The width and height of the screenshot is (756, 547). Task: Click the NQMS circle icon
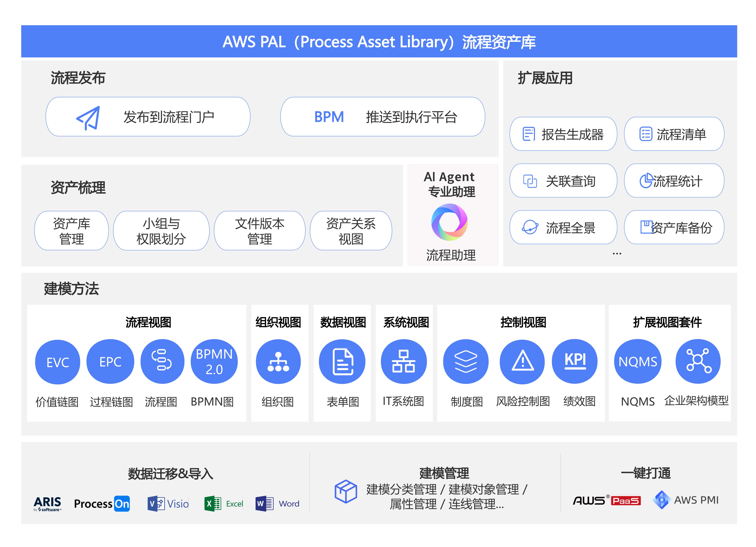[x=638, y=362]
